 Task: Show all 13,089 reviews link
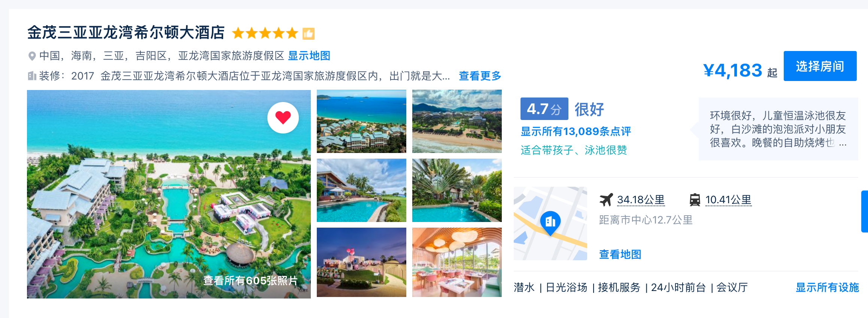(576, 132)
